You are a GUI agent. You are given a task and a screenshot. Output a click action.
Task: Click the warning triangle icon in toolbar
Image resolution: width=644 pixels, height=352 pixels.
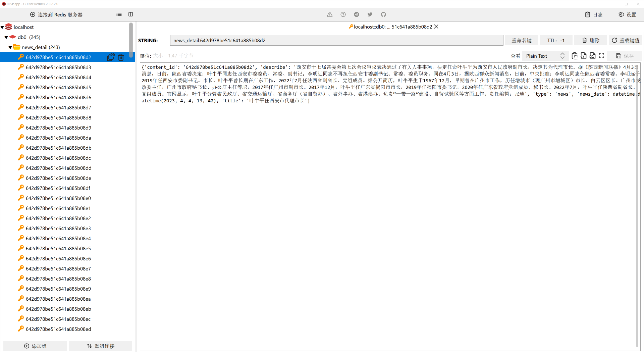pyautogui.click(x=330, y=14)
